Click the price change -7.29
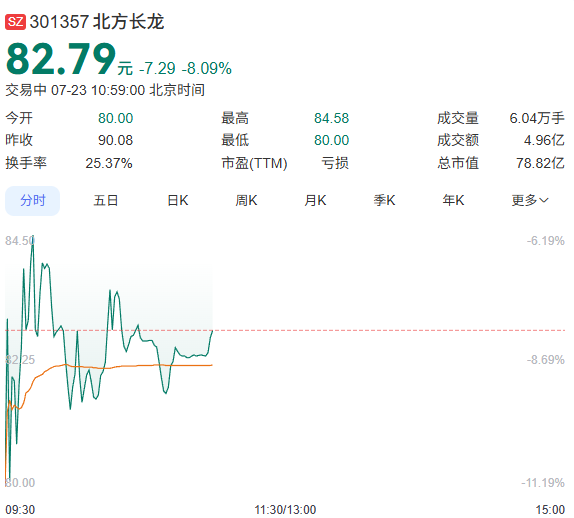The image size is (574, 518). coord(157,68)
